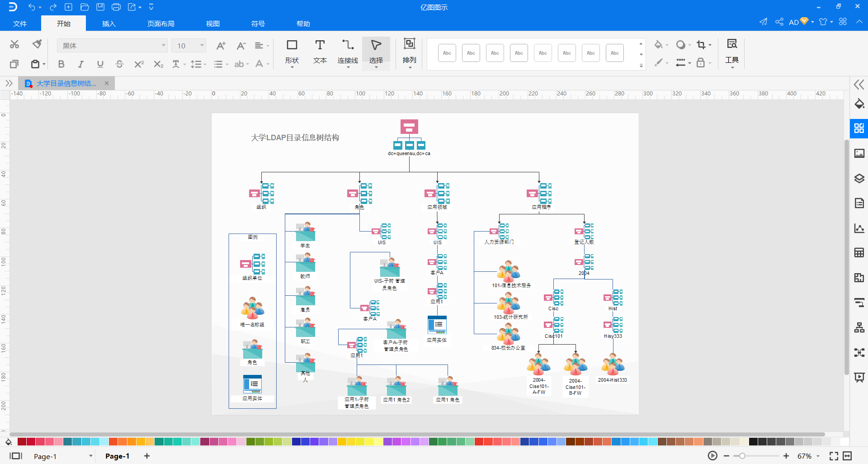Open the theme grid panel in sidebar
This screenshot has height=464, width=868.
pos(859,128)
